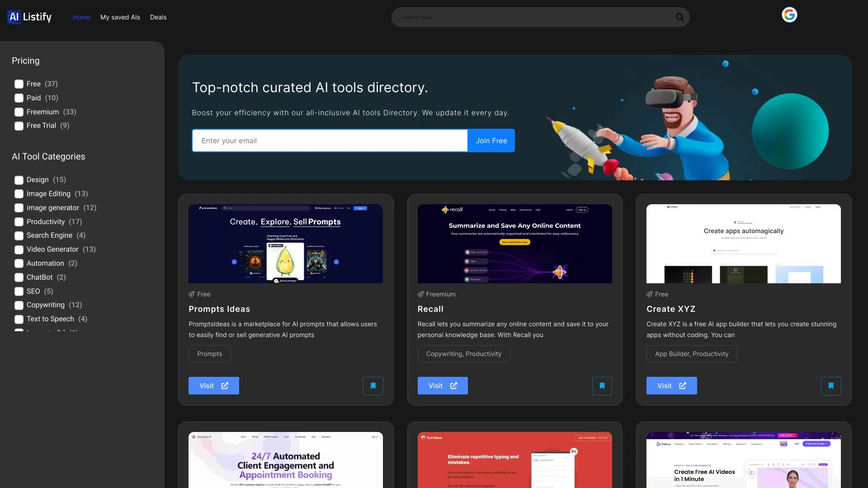Open My Saved AIs page
Screen dimensions: 868x488
[x=120, y=17]
